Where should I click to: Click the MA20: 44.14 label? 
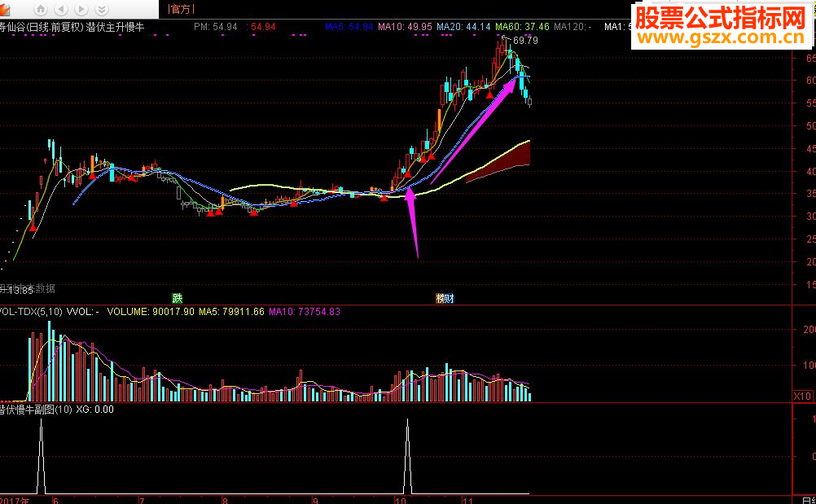point(463,27)
